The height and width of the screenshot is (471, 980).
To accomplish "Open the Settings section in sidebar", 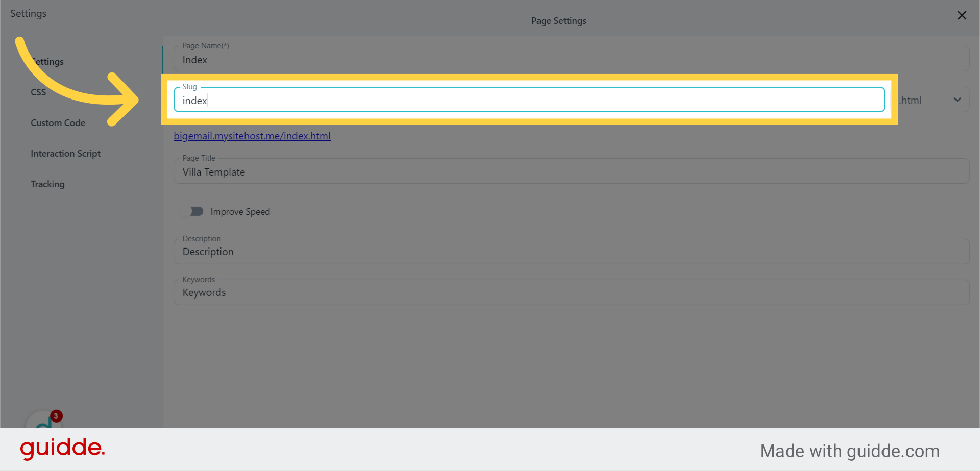I will pos(48,62).
